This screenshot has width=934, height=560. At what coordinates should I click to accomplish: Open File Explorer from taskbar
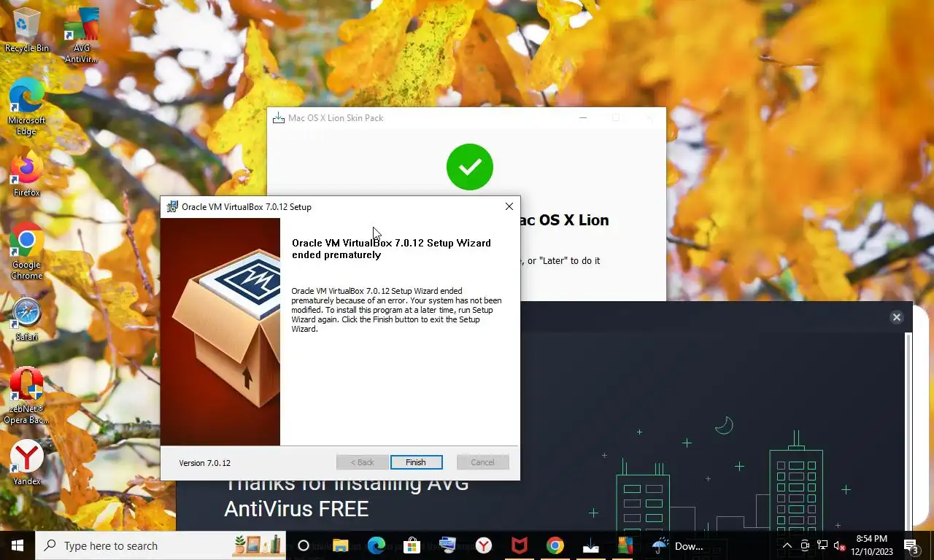pos(340,545)
